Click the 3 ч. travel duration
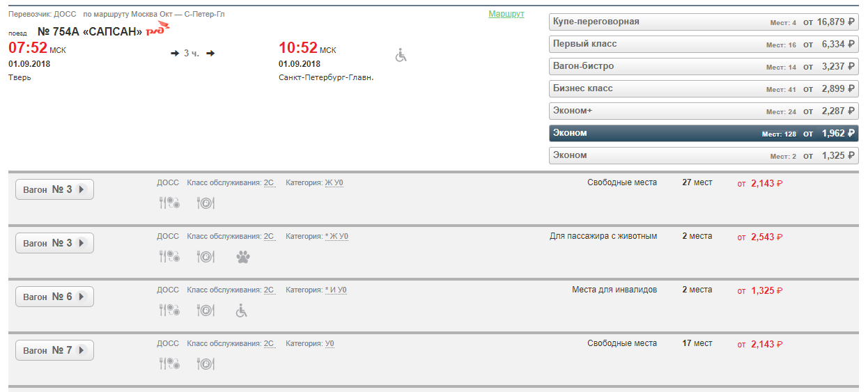 (x=192, y=54)
